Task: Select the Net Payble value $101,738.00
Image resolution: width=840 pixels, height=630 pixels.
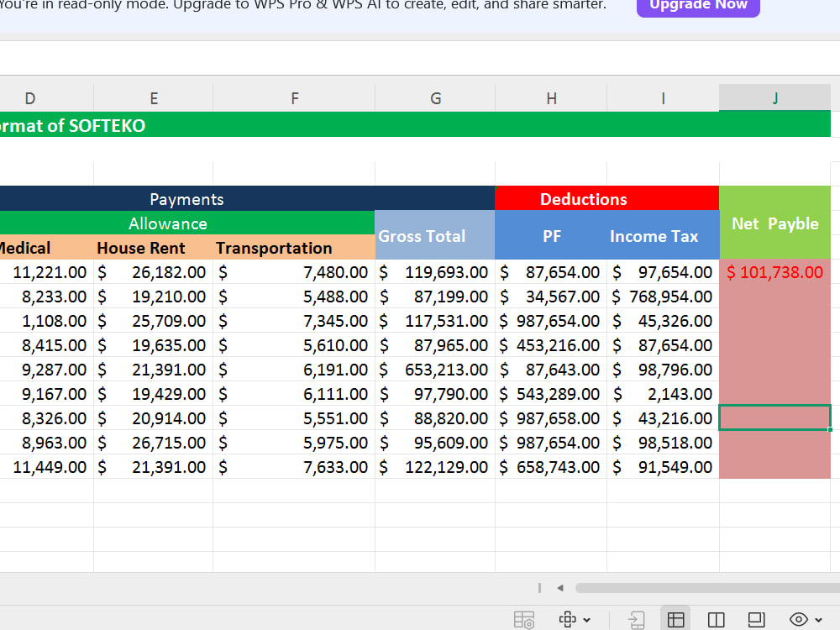Action: (x=774, y=271)
